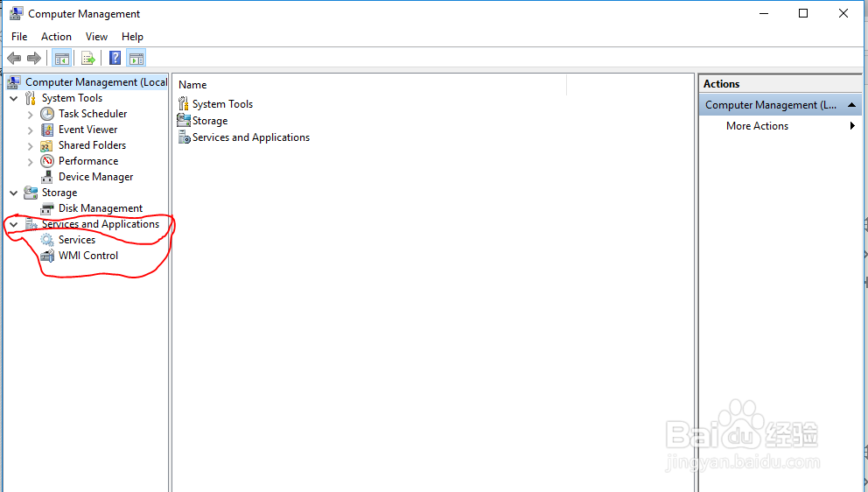
Task: Click the Back arrow toolbar icon
Action: tap(14, 58)
